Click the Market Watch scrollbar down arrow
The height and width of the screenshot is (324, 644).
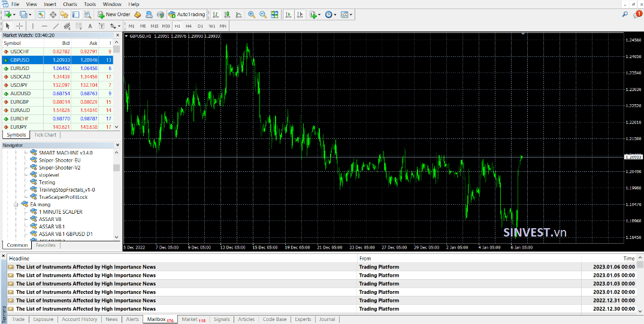(117, 128)
